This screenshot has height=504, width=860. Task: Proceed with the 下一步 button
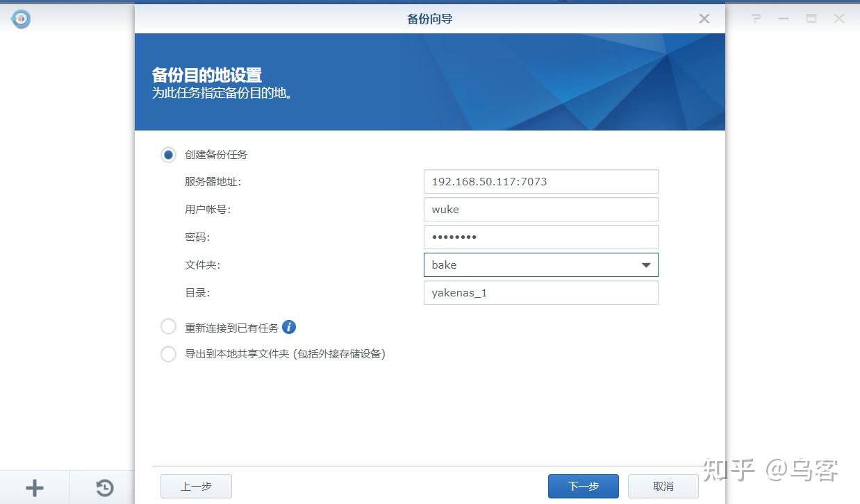(x=584, y=486)
